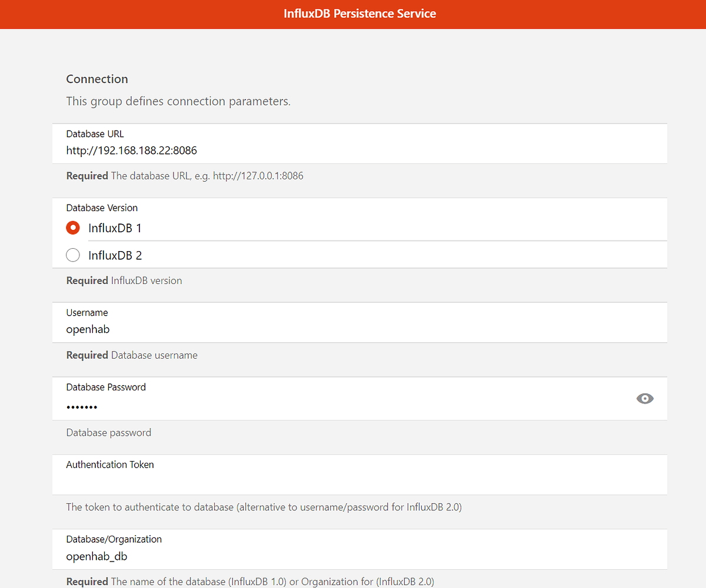Reveal the database password with the eye icon

tap(645, 399)
